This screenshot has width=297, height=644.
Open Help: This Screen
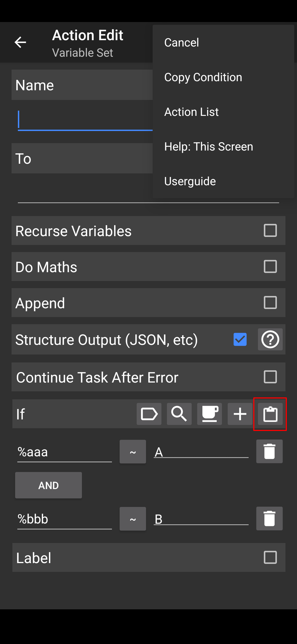(x=208, y=147)
